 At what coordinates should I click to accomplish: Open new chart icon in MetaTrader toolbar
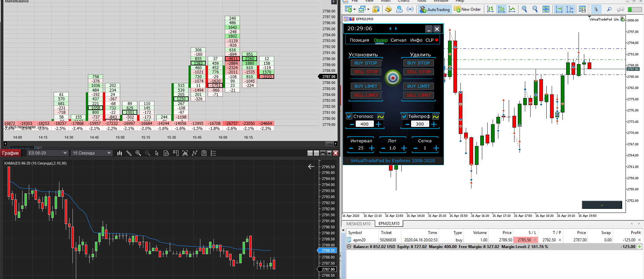click(348, 9)
